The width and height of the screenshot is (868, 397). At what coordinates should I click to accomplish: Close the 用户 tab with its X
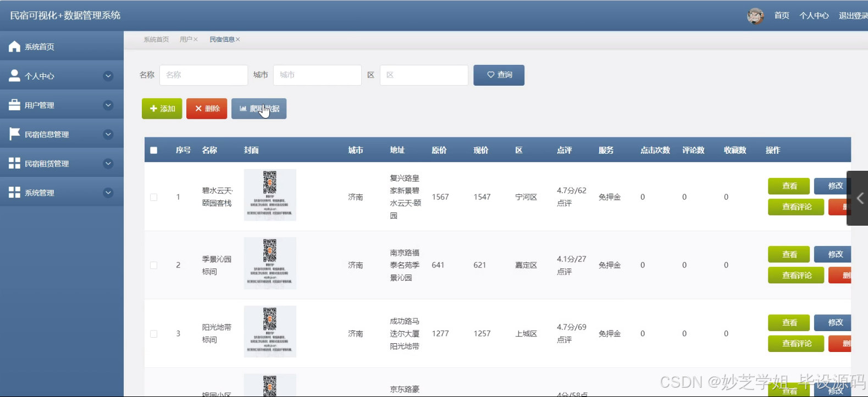(x=195, y=40)
